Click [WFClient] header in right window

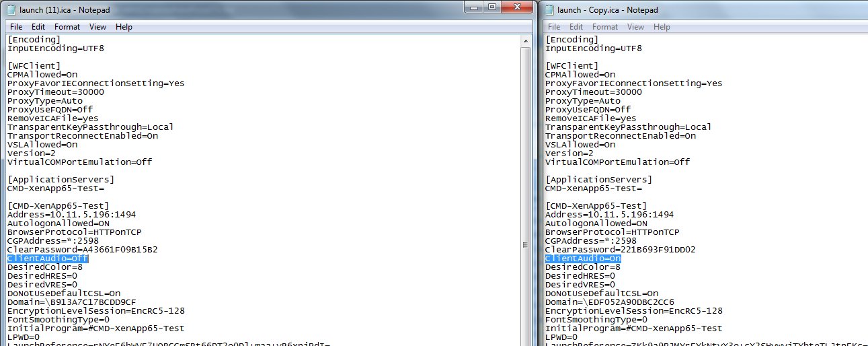(x=572, y=66)
